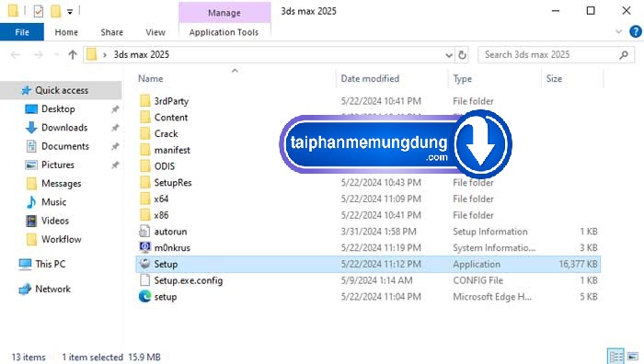Open the recent locations dropdown arrow
This screenshot has height=364, width=644.
point(56,54)
